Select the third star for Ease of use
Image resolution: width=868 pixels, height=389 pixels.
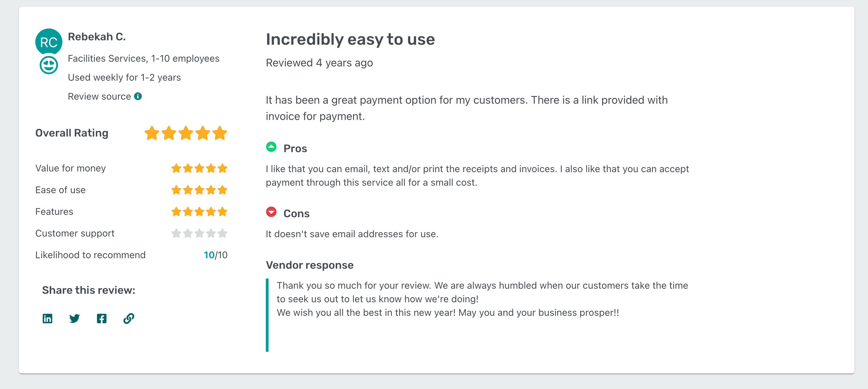point(199,190)
